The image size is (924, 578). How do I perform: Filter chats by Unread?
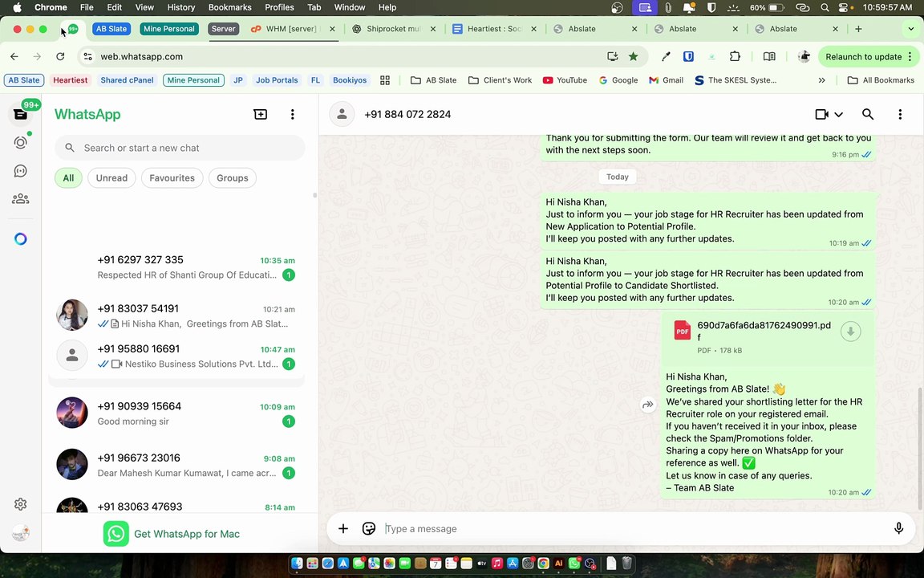112,178
